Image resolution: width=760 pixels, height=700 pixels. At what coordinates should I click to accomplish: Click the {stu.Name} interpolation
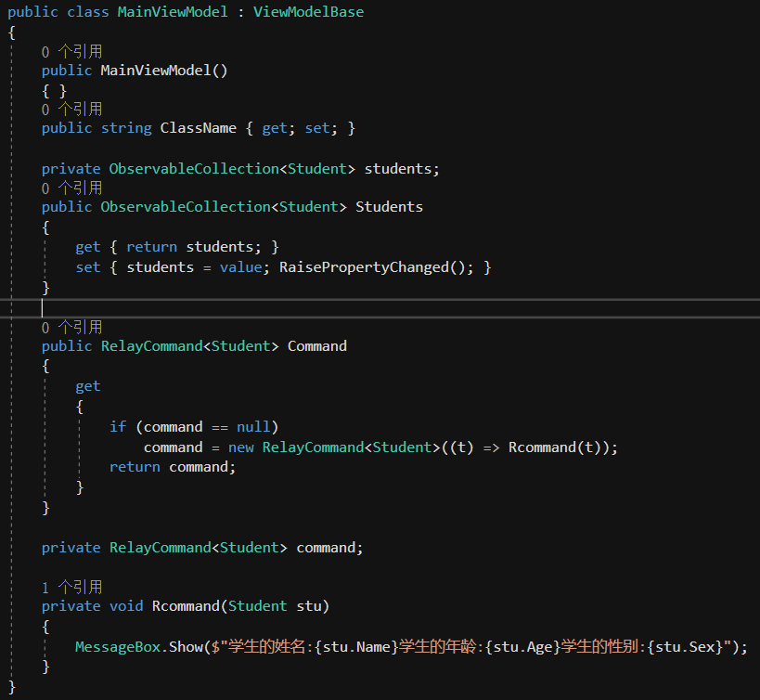click(x=356, y=647)
